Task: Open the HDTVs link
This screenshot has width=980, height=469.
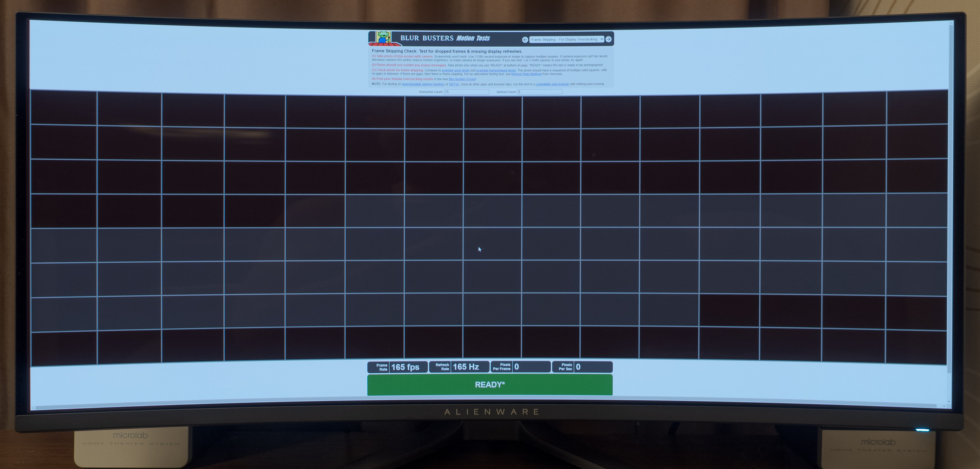Action: pos(454,84)
